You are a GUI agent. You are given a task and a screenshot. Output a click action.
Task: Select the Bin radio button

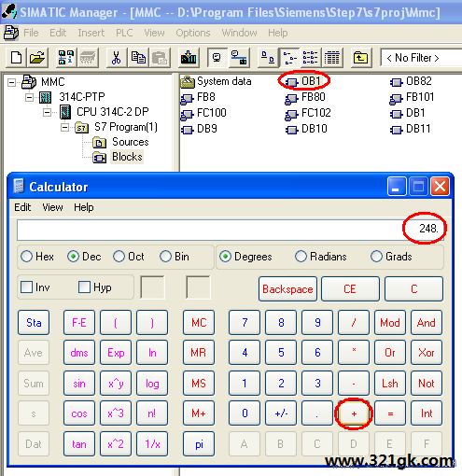click(x=165, y=257)
